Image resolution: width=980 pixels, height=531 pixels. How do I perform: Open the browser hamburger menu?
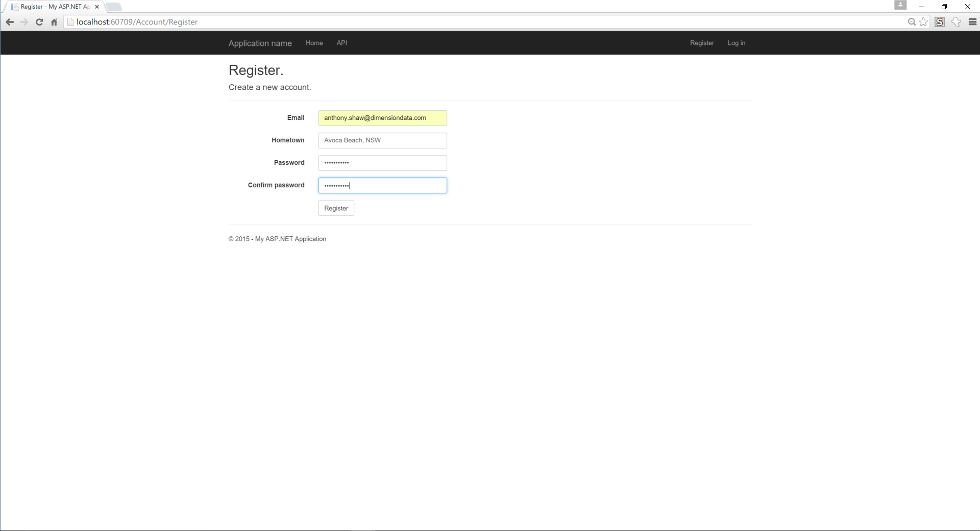click(973, 22)
